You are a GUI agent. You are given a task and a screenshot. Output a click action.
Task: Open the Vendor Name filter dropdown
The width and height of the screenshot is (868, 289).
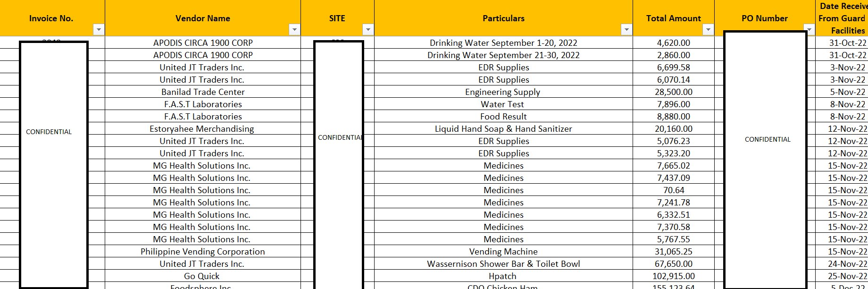[x=294, y=30]
